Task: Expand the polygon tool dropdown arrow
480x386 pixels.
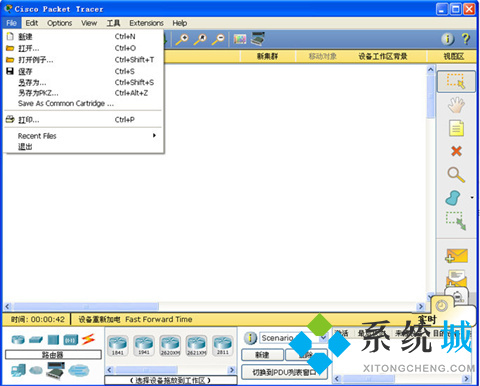Action: (x=472, y=198)
